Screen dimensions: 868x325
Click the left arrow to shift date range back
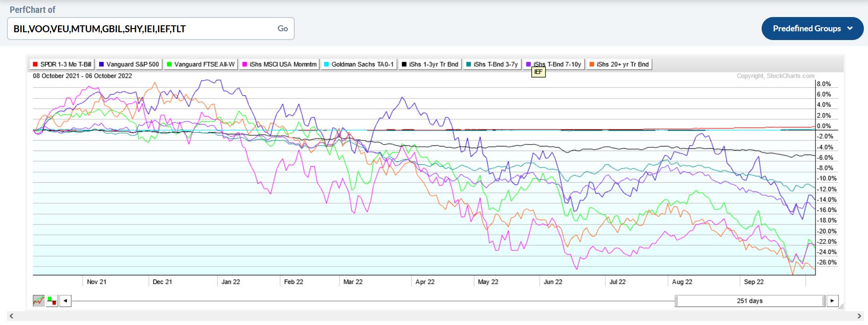pyautogui.click(x=65, y=301)
